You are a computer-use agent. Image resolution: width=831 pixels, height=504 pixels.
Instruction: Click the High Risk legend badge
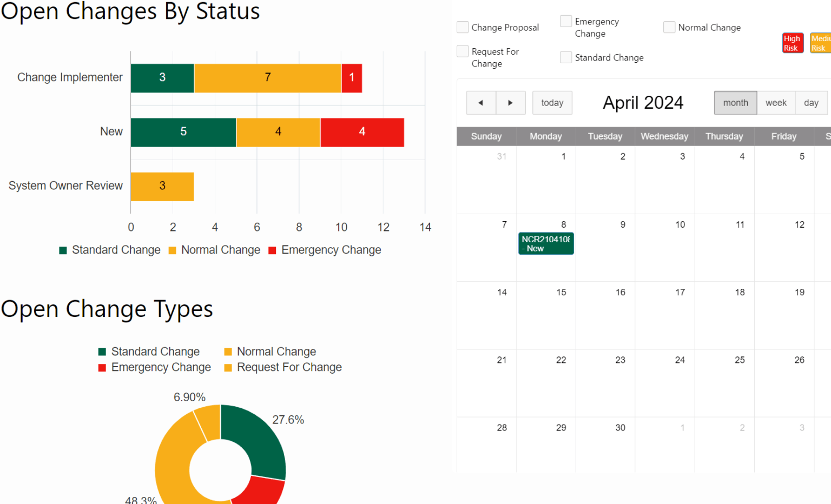click(x=793, y=43)
